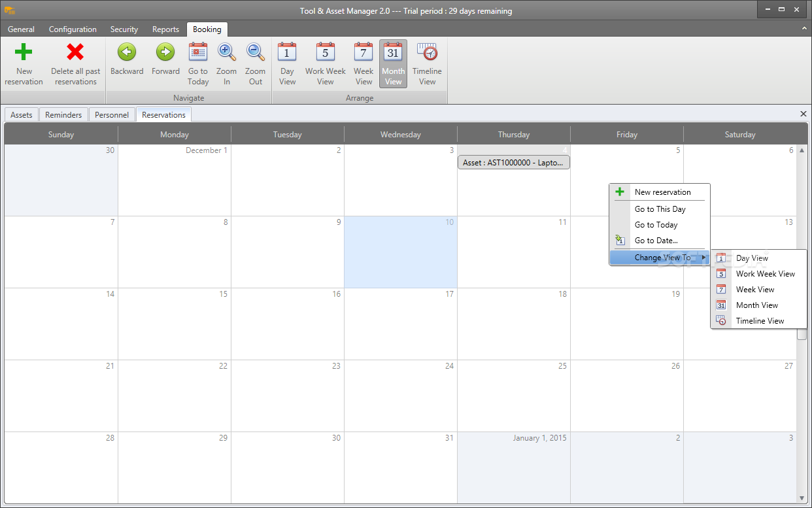Click the Wednesday column header
This screenshot has height=508, width=812.
pyautogui.click(x=401, y=135)
